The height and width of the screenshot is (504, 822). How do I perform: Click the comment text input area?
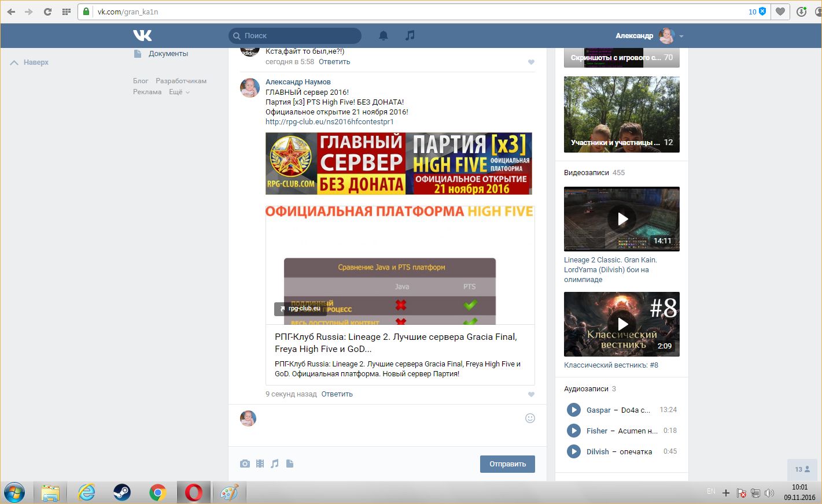point(390,418)
